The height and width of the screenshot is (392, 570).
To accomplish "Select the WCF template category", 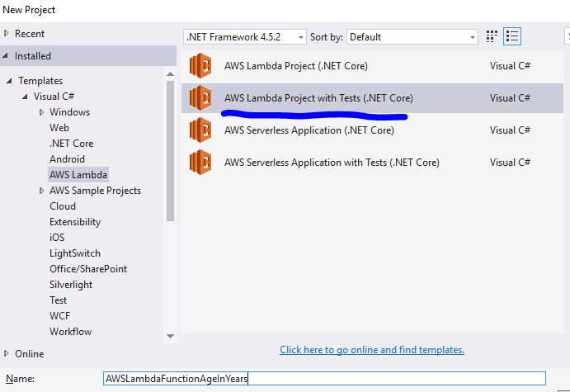I will point(59,315).
